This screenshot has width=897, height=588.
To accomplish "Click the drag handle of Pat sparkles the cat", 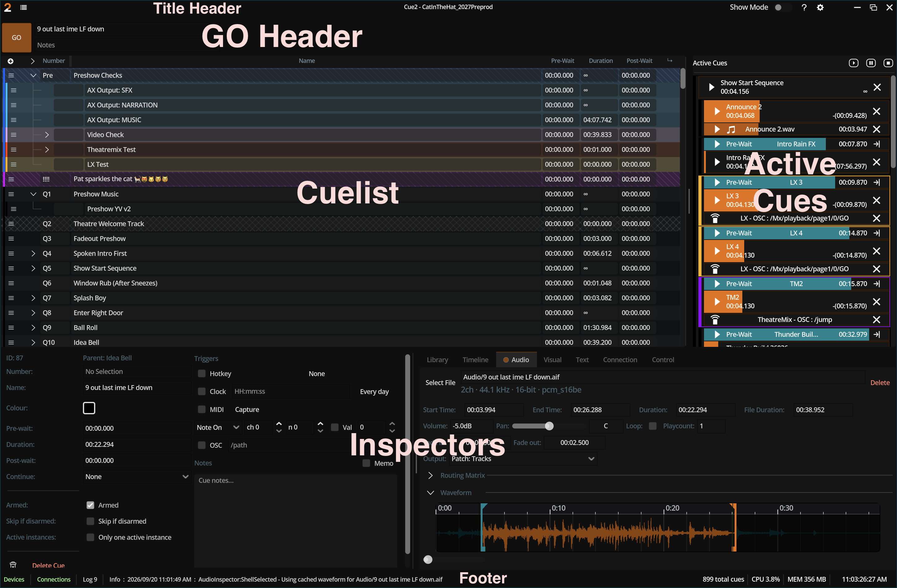I will pyautogui.click(x=11, y=179).
